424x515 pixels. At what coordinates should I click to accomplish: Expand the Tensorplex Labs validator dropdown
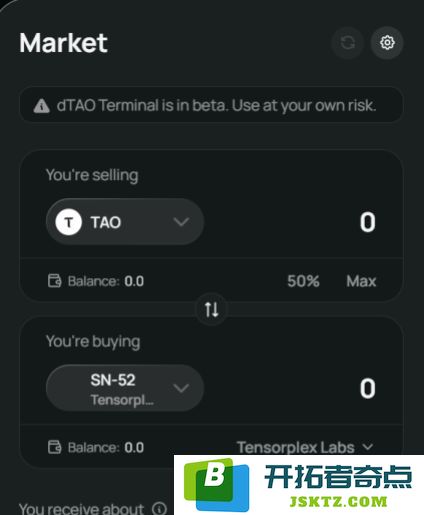305,447
